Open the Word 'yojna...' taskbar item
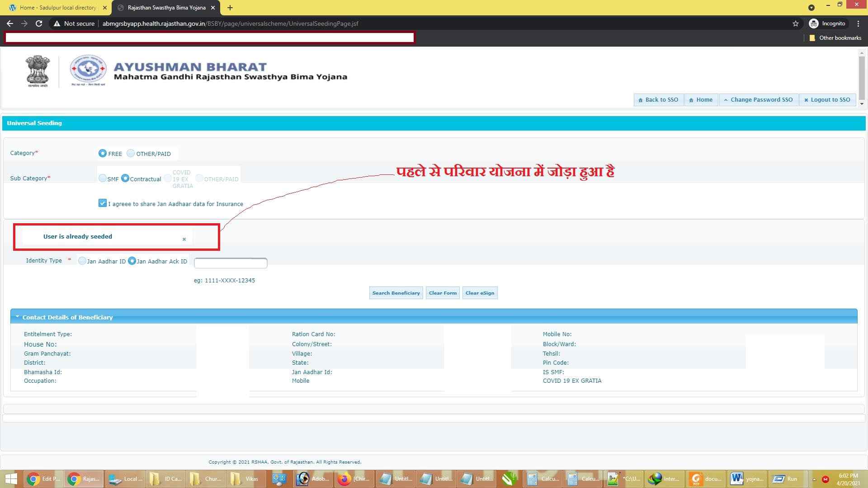Viewport: 868px width, 488px height. (x=747, y=479)
